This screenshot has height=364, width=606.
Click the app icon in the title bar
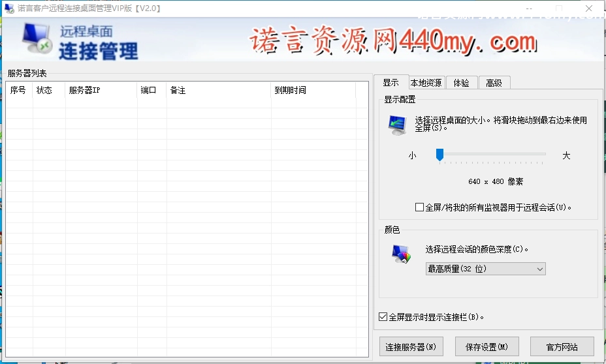tap(8, 8)
